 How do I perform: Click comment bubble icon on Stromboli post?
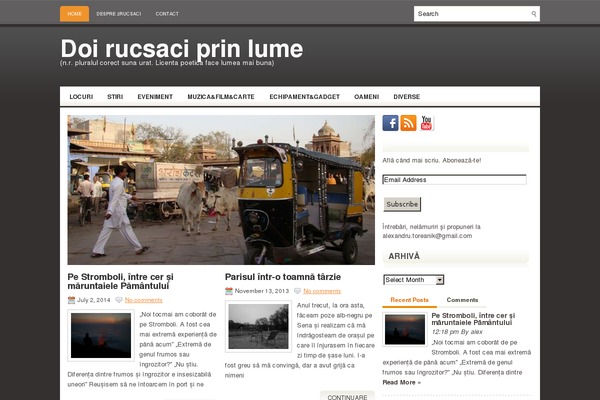pos(119,300)
